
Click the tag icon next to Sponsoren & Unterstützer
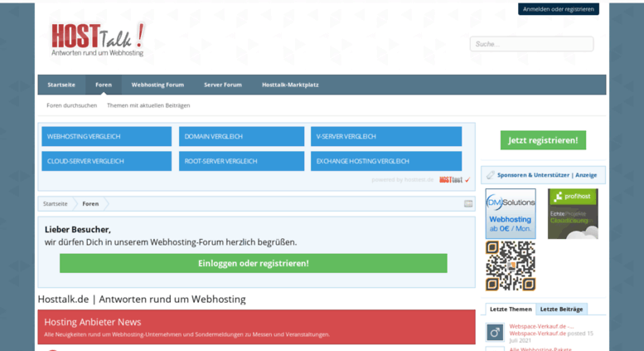491,175
